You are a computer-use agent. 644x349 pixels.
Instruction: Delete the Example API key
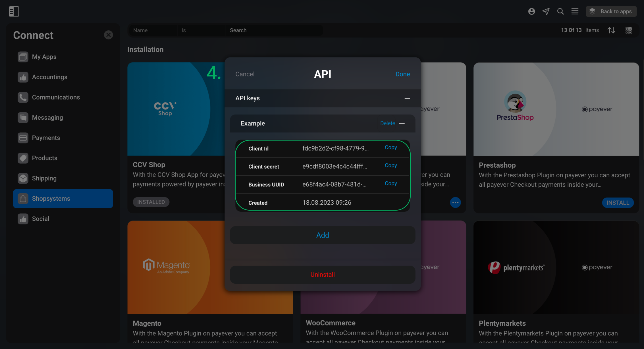tap(387, 123)
